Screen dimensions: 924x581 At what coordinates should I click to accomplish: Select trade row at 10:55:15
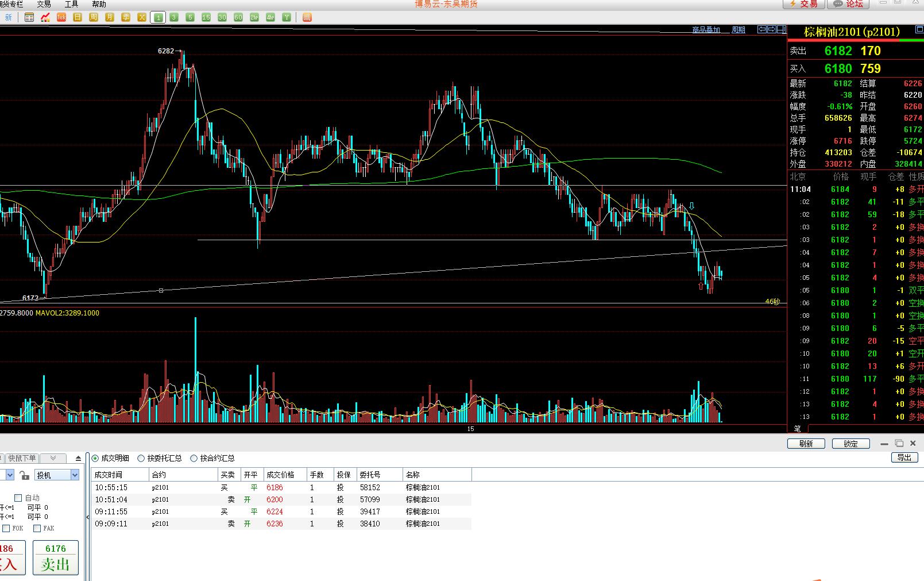coord(281,487)
